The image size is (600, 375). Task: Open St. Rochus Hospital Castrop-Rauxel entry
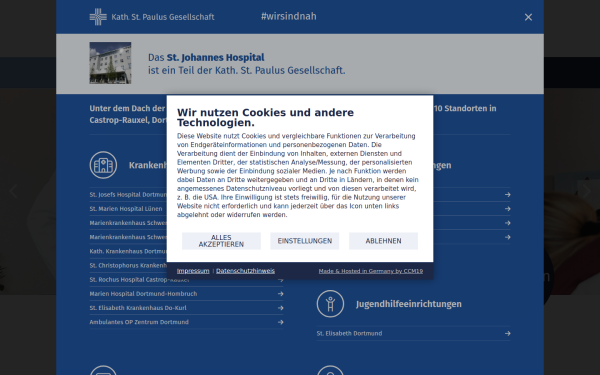[186, 280]
